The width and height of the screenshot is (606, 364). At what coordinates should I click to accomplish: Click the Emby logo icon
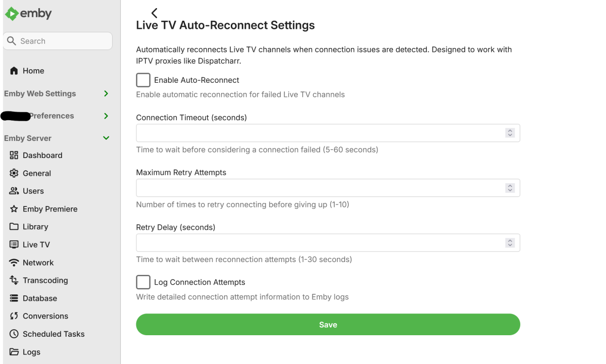pyautogui.click(x=11, y=14)
